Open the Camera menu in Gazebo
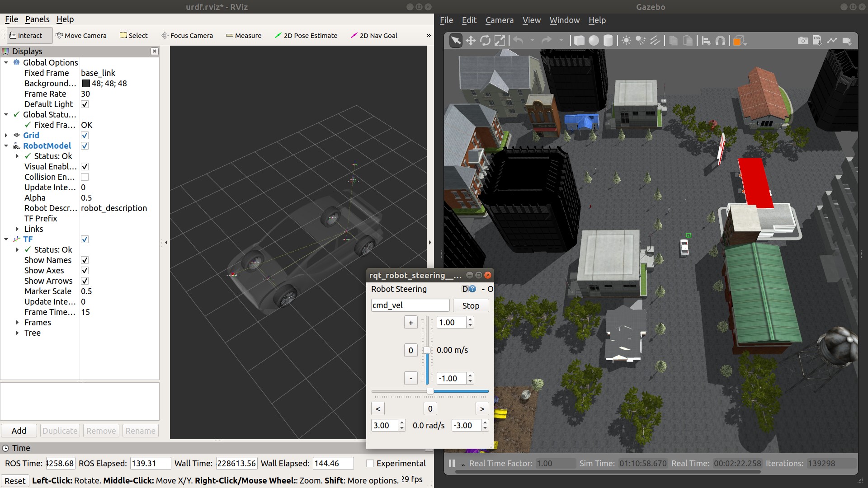868x488 pixels. 499,20
